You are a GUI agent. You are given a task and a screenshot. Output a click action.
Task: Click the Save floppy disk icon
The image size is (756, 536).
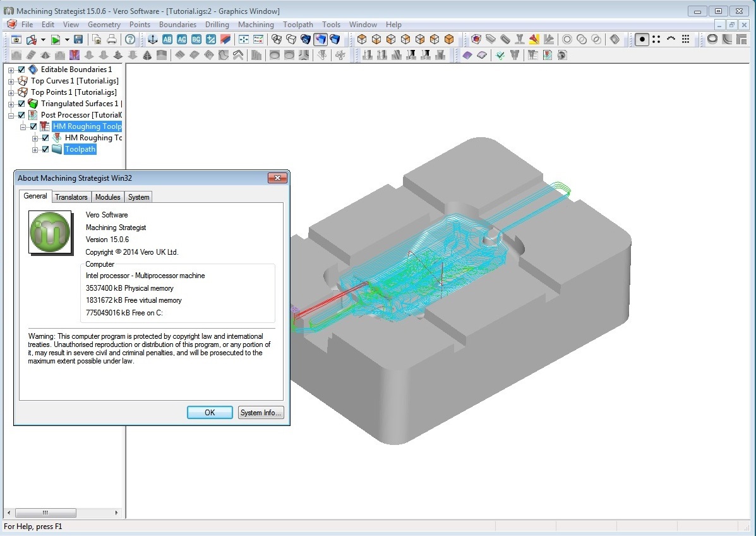78,40
